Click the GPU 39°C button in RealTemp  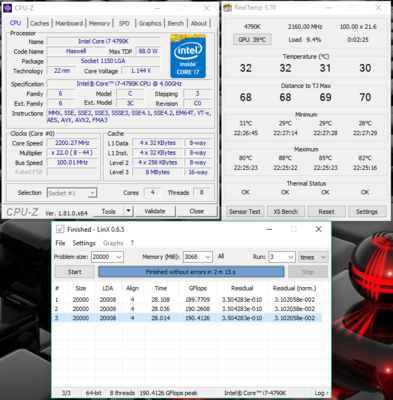click(x=252, y=40)
